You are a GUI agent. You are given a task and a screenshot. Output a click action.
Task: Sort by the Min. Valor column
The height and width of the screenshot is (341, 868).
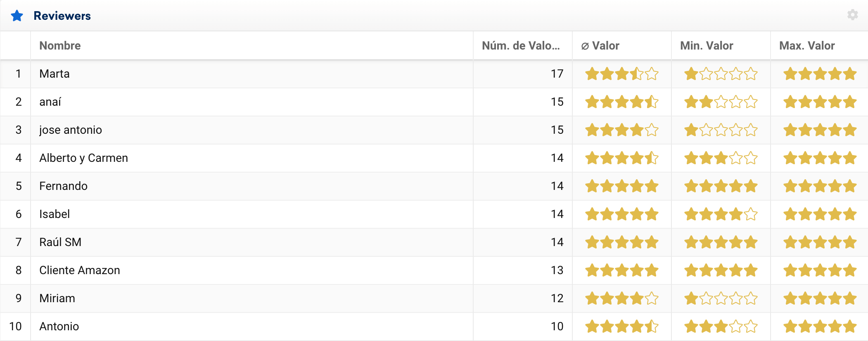pyautogui.click(x=706, y=45)
